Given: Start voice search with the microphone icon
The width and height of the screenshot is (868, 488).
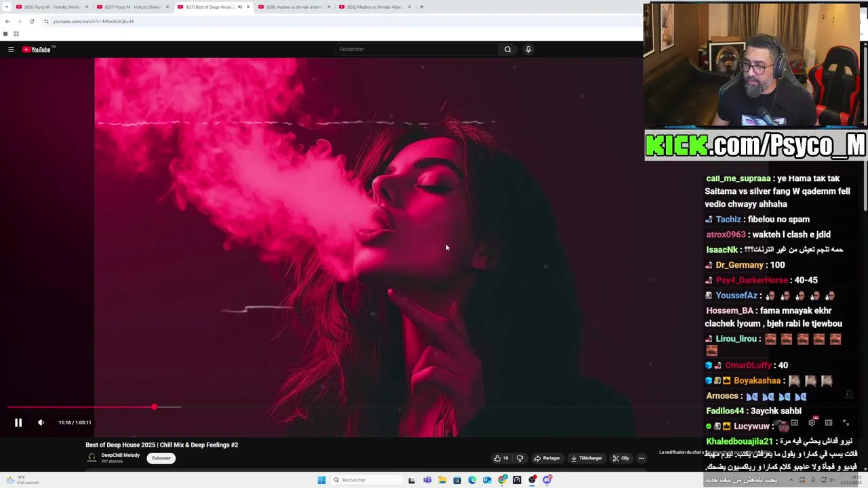Looking at the screenshot, I should coord(528,49).
